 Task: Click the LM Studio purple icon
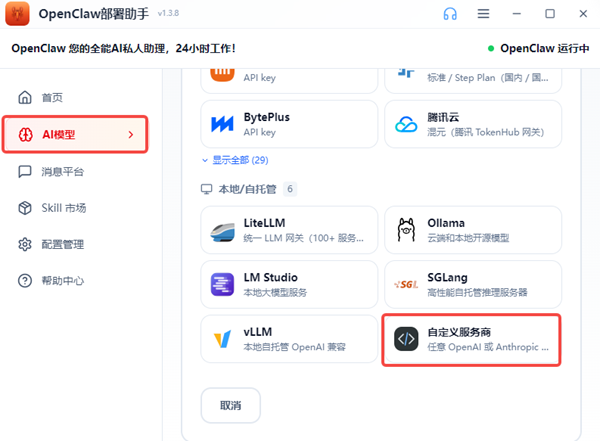coord(222,284)
